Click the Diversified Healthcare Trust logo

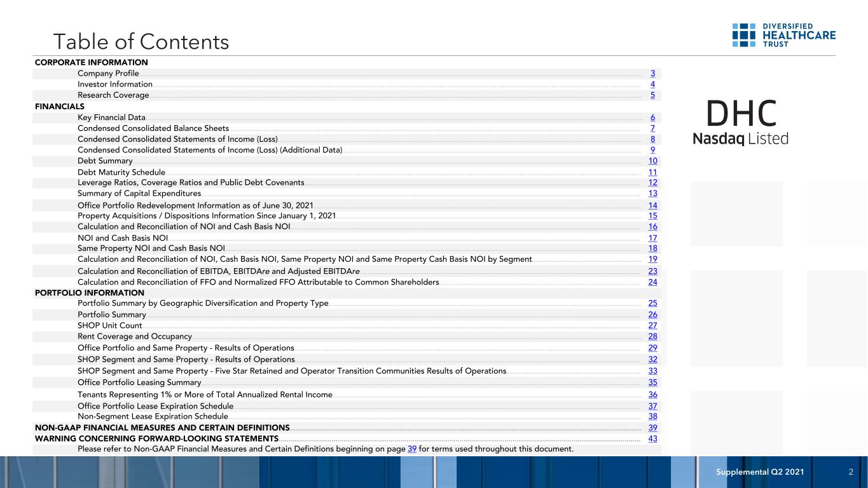[x=784, y=35]
